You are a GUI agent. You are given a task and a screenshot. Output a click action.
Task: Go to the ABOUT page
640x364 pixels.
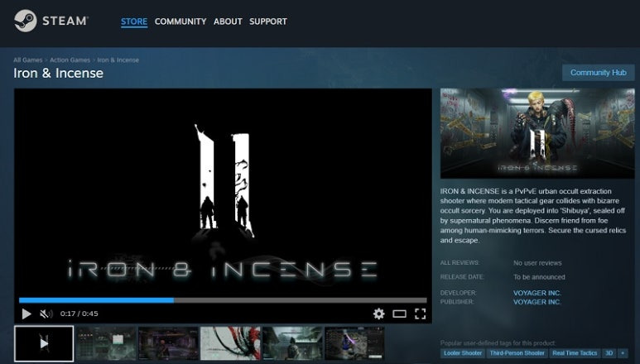228,22
